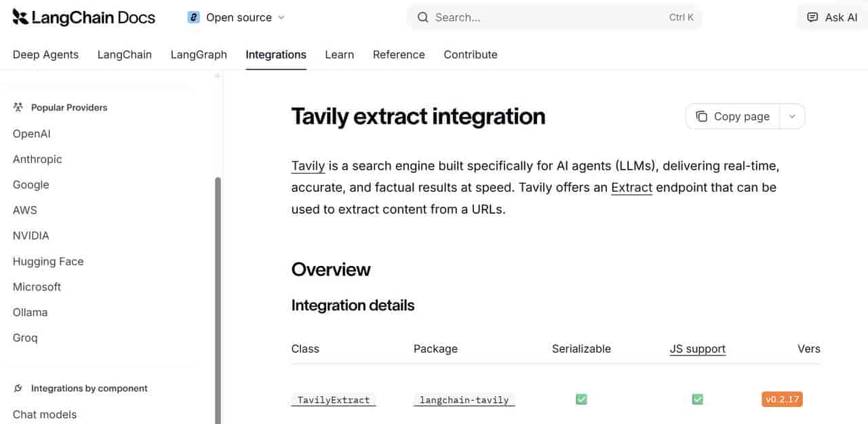Click the copy icon in Copy page
Viewport: 868px width, 424px height.
702,116
